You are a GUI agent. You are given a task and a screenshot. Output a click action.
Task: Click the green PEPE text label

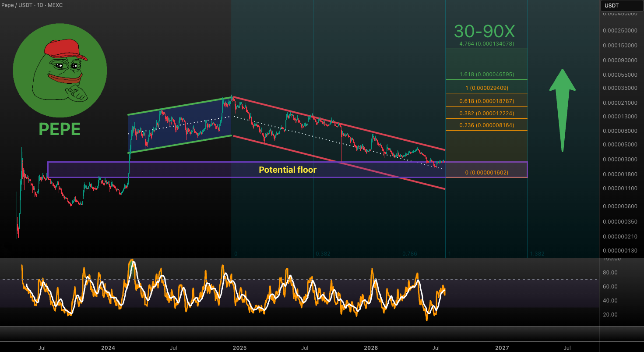tap(60, 129)
